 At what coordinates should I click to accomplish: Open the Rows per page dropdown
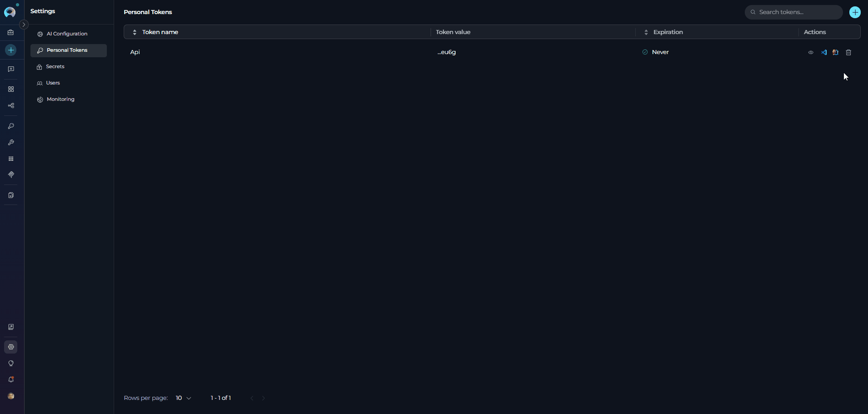(183, 398)
